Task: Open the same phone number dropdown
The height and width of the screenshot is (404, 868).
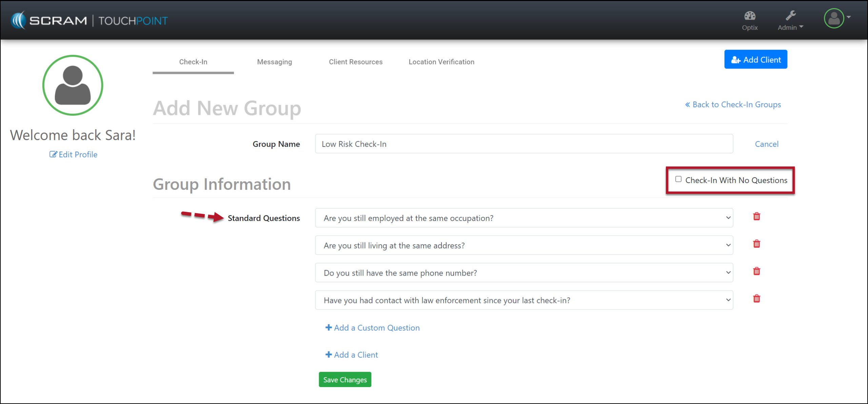Action: tap(524, 273)
